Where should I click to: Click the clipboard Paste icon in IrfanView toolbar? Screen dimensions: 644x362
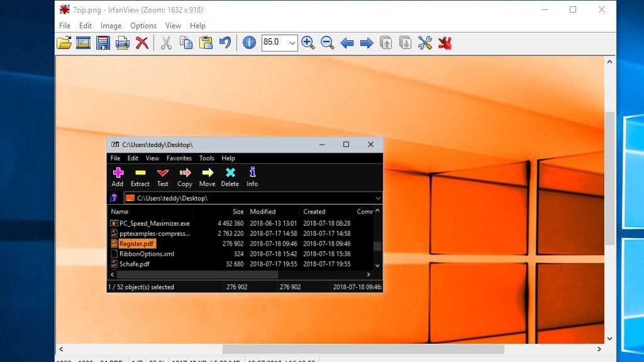(206, 43)
